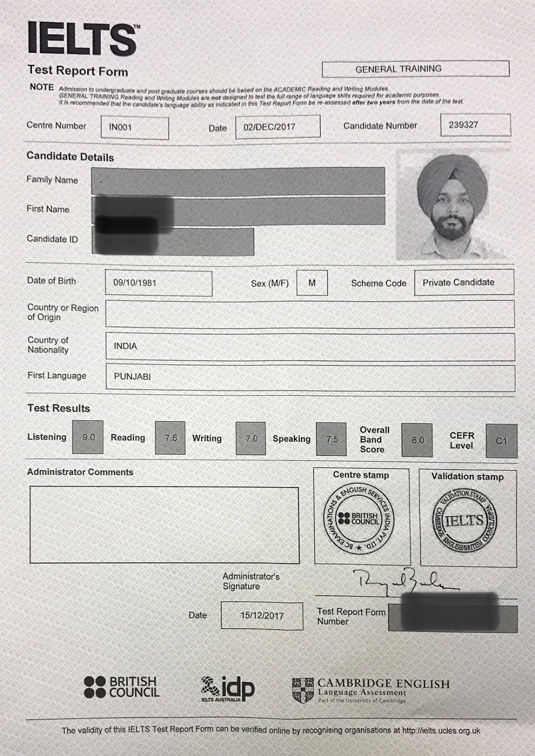The height and width of the screenshot is (756, 535).
Task: Click the 'Country of Nationality' label
Action: click(x=48, y=345)
